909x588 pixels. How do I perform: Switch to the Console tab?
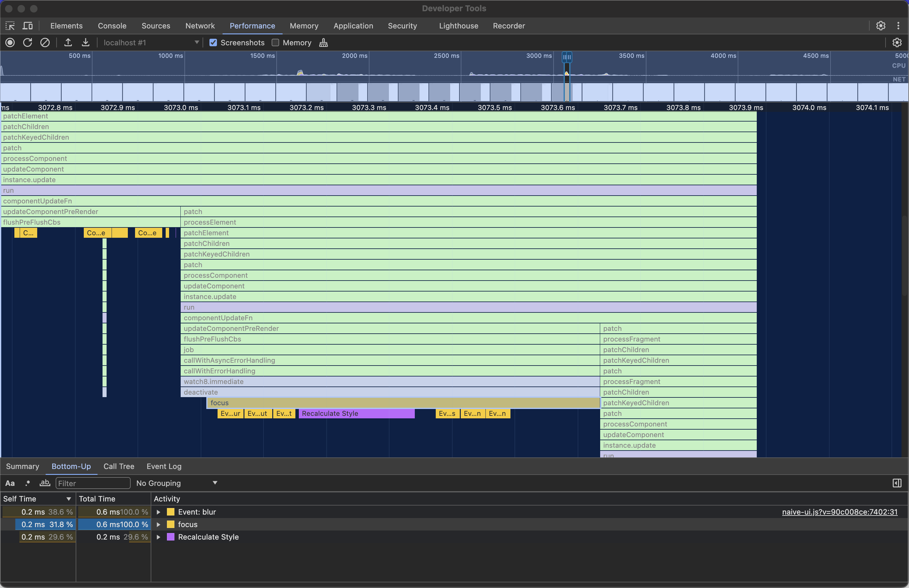click(112, 26)
